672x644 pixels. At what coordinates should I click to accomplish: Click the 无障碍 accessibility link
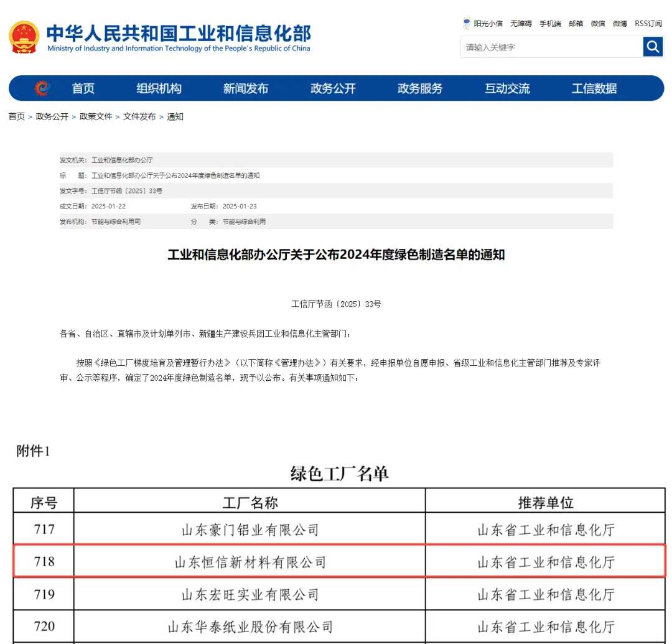(521, 24)
